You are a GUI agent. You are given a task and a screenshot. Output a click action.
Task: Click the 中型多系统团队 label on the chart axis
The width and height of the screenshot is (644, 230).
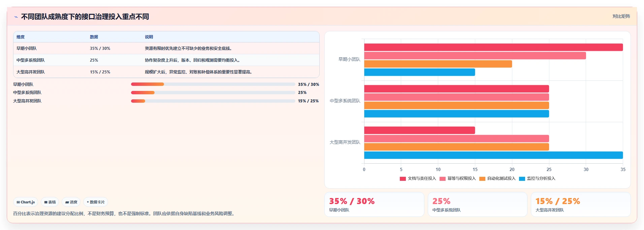[x=345, y=101]
